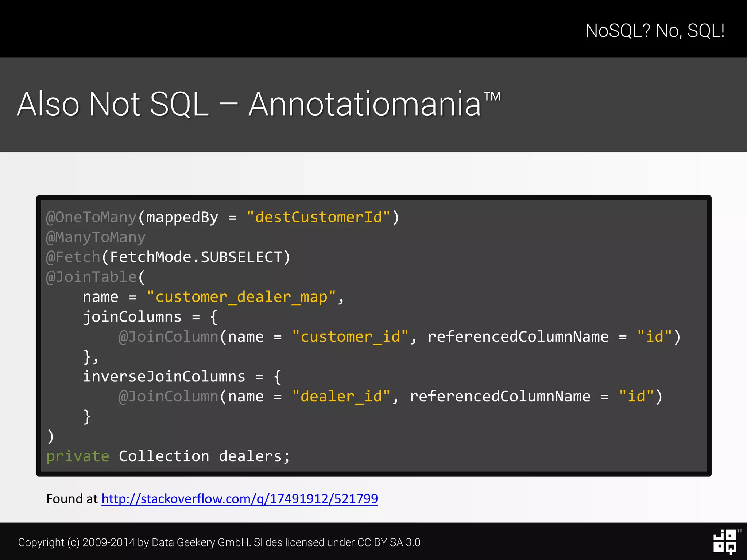The height and width of the screenshot is (560, 747).
Task: Click the "destCustomerId" string literal
Action: coord(318,217)
